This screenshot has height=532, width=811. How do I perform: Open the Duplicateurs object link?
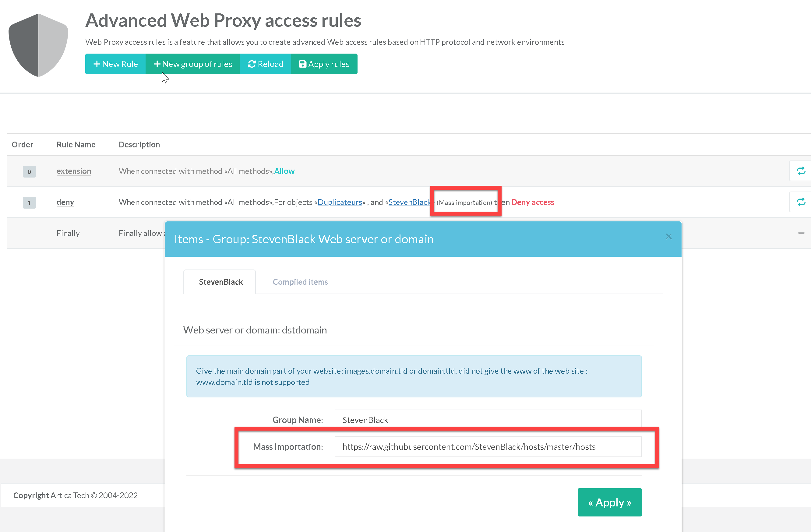tap(339, 202)
